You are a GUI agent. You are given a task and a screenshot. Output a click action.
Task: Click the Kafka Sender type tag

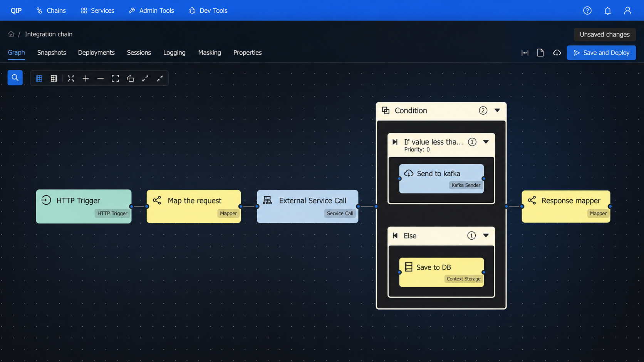pyautogui.click(x=466, y=185)
